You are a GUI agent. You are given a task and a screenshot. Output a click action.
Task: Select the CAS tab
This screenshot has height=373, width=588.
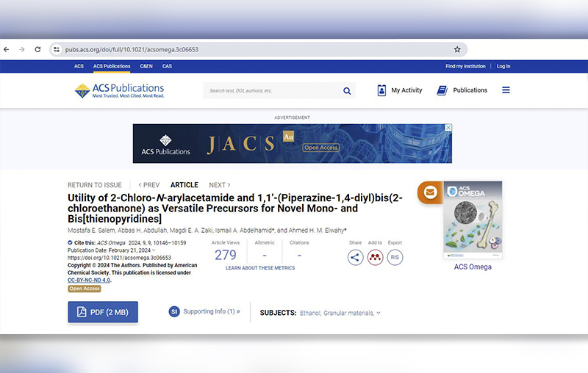point(167,66)
